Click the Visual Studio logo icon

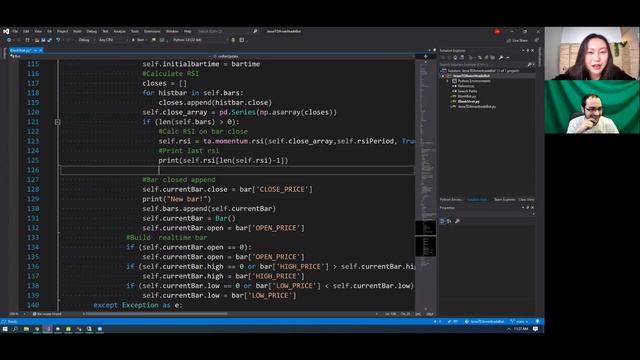6,31
